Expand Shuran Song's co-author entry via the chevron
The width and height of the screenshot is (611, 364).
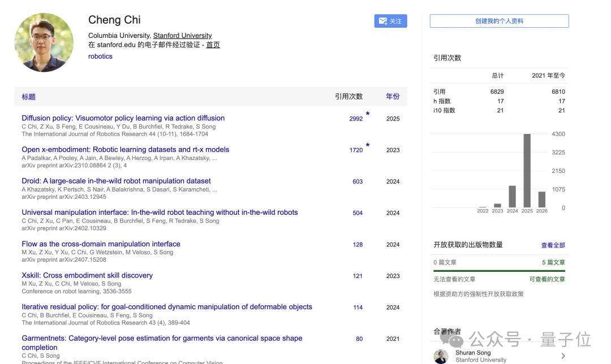pyautogui.click(x=562, y=356)
